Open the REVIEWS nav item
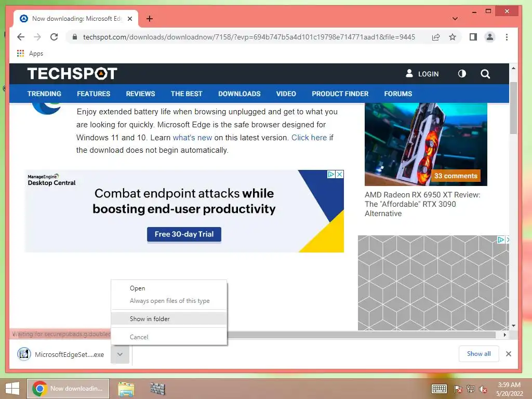 pyautogui.click(x=140, y=94)
